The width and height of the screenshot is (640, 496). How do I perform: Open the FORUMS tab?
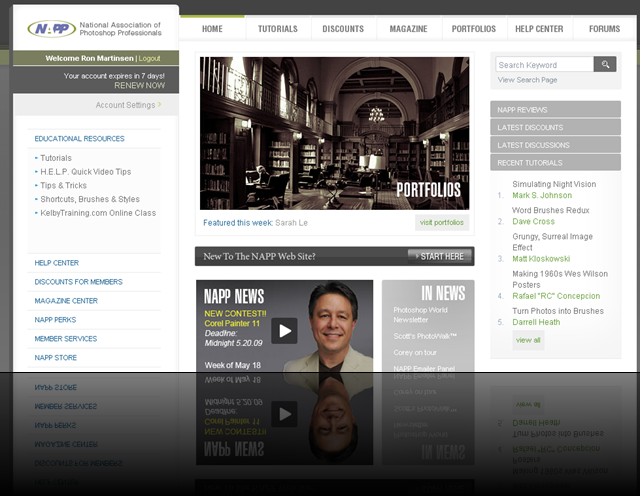tap(604, 29)
